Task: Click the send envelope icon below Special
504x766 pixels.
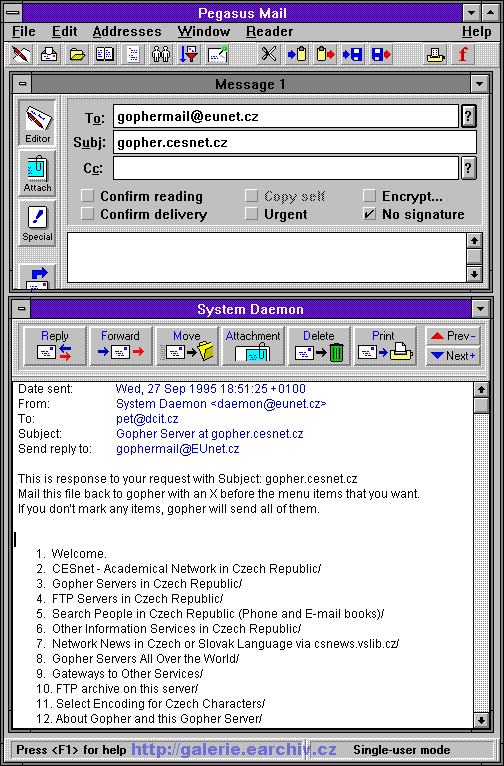Action: [38, 276]
